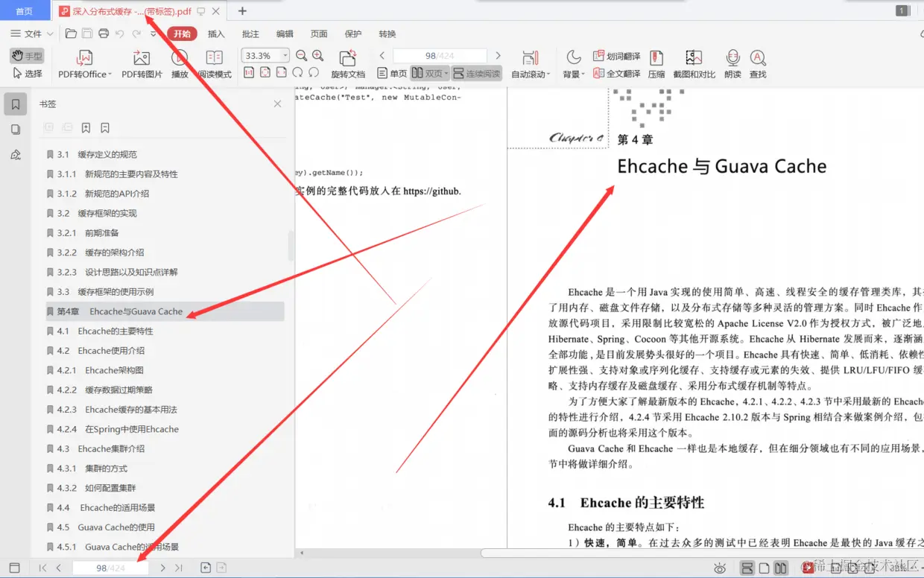
Task: Toggle 连续阅读 continuous reading
Action: [477, 74]
